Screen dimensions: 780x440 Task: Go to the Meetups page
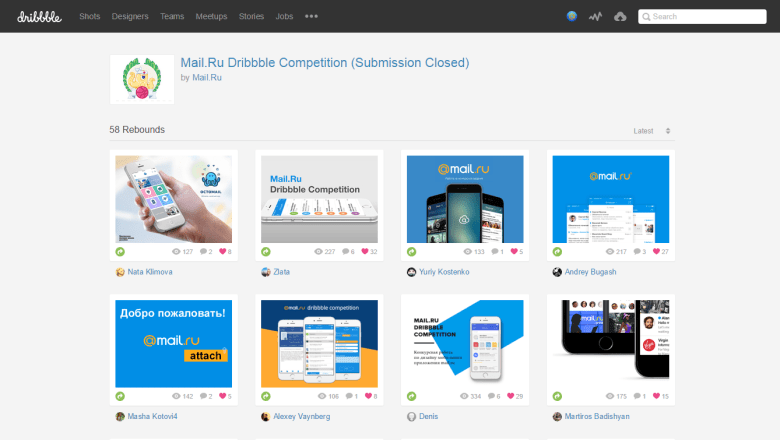pos(211,16)
